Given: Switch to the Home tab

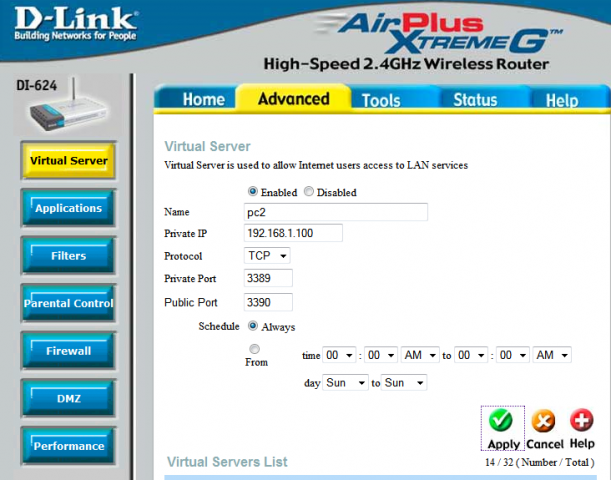Looking at the screenshot, I should 197,99.
